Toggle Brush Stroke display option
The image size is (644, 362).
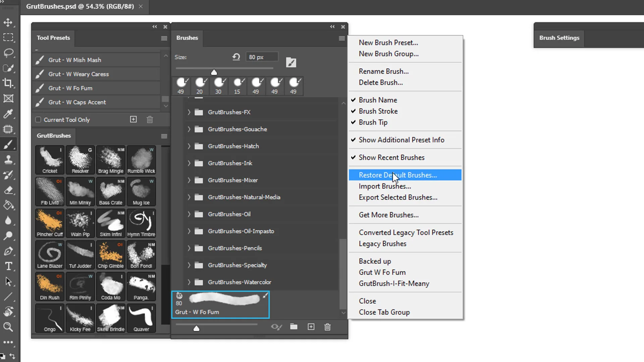tap(378, 111)
